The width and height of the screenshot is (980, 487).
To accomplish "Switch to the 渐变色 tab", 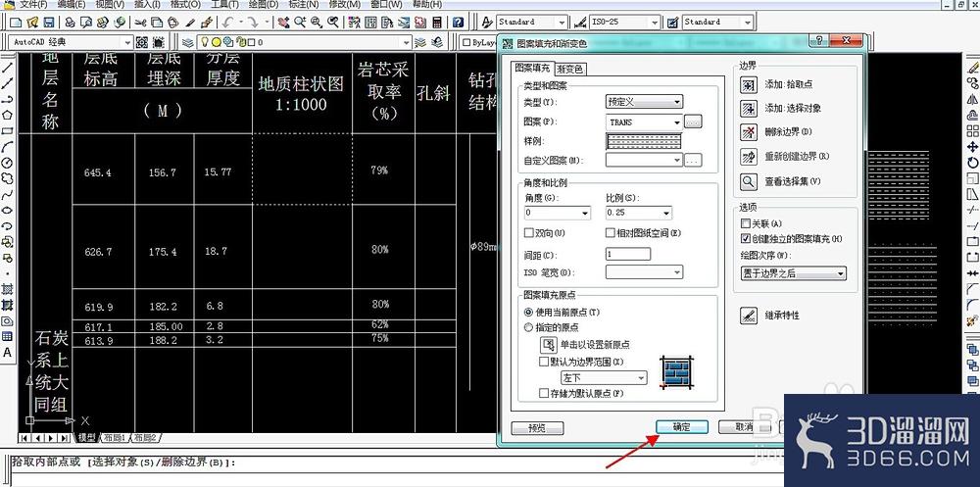I will point(570,69).
